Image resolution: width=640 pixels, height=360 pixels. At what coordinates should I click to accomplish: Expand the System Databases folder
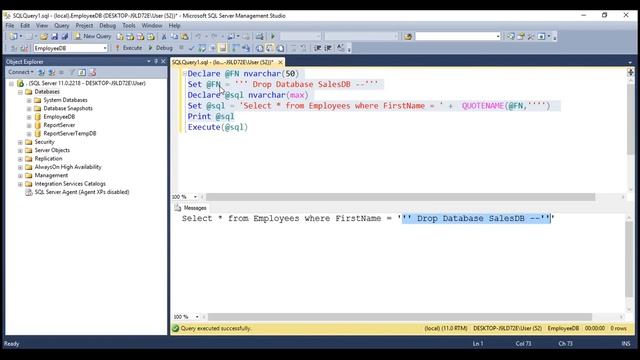click(x=29, y=100)
